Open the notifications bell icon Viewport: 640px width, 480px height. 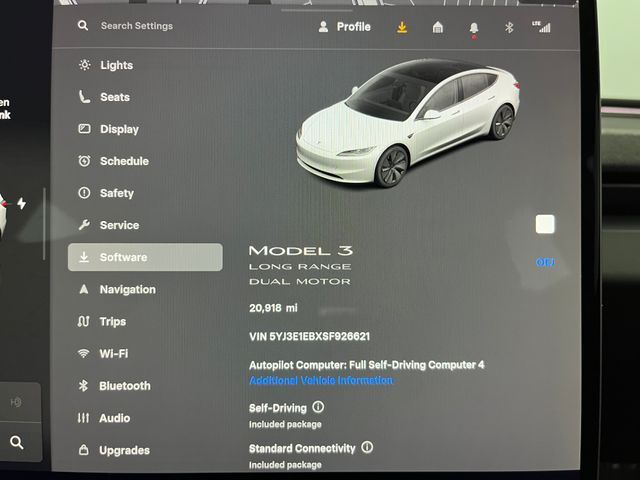(473, 29)
